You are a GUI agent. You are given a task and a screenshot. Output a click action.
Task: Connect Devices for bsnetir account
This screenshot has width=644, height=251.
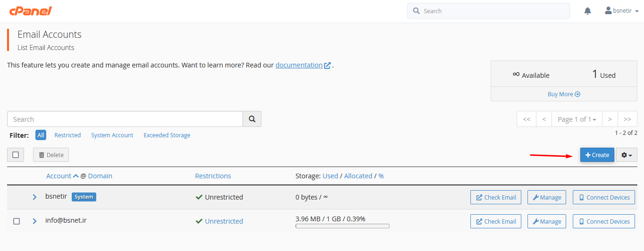[x=604, y=197]
